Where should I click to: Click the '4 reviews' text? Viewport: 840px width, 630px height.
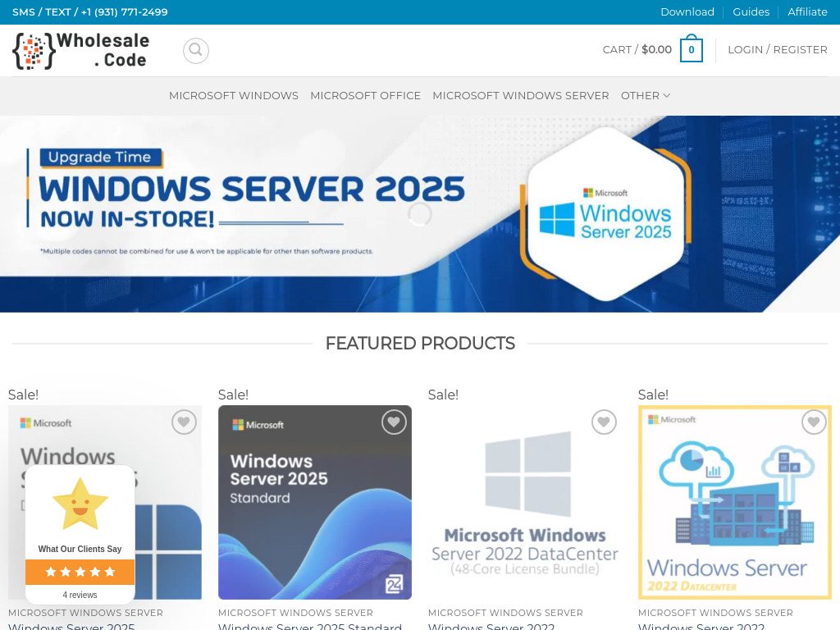click(80, 595)
